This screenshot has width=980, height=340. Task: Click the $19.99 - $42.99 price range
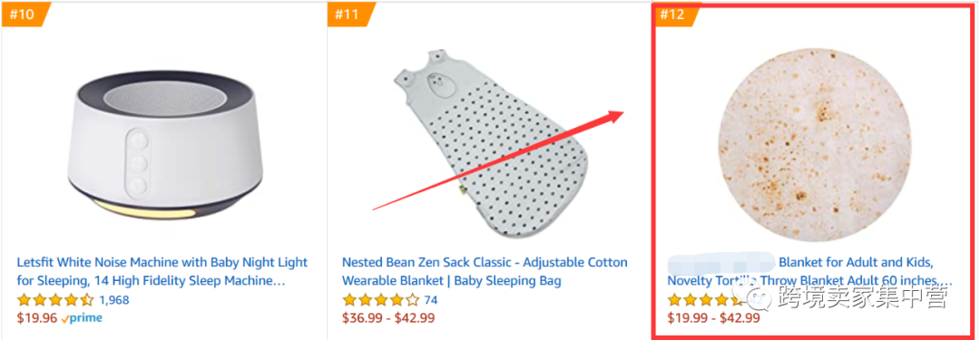point(714,318)
